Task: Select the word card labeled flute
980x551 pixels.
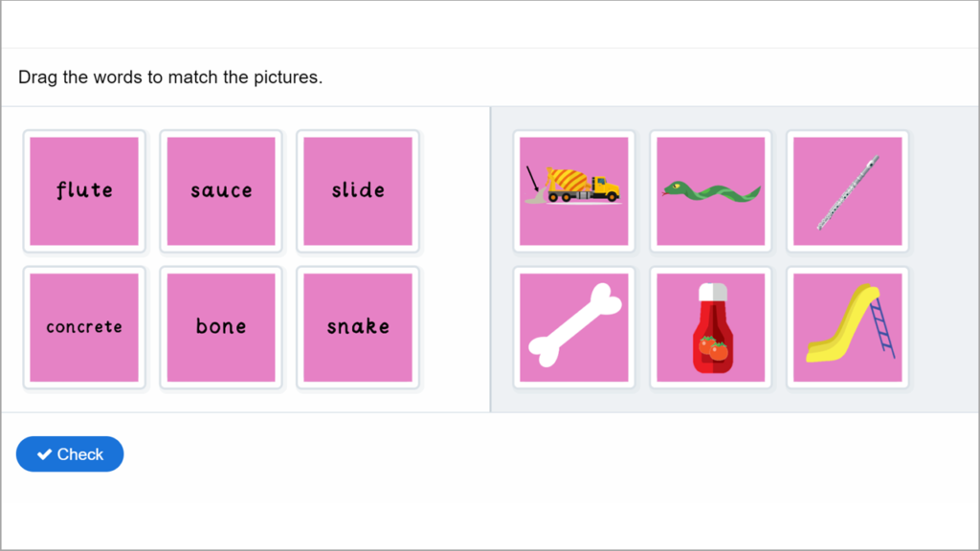Action: [x=84, y=190]
